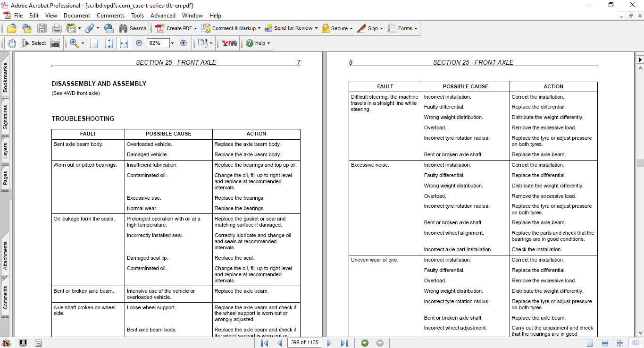Enable continuous page layout view
Image resolution: width=644 pixels, height=348 pixels.
tap(605, 343)
